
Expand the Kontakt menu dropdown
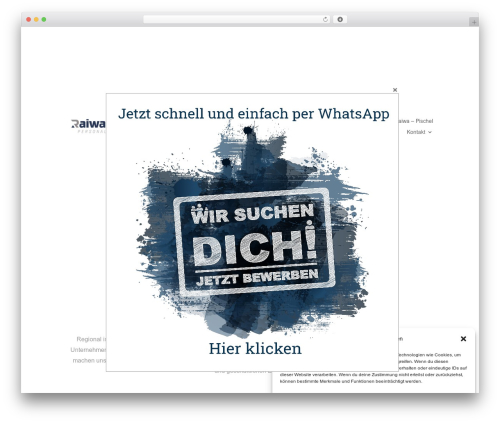(419, 132)
